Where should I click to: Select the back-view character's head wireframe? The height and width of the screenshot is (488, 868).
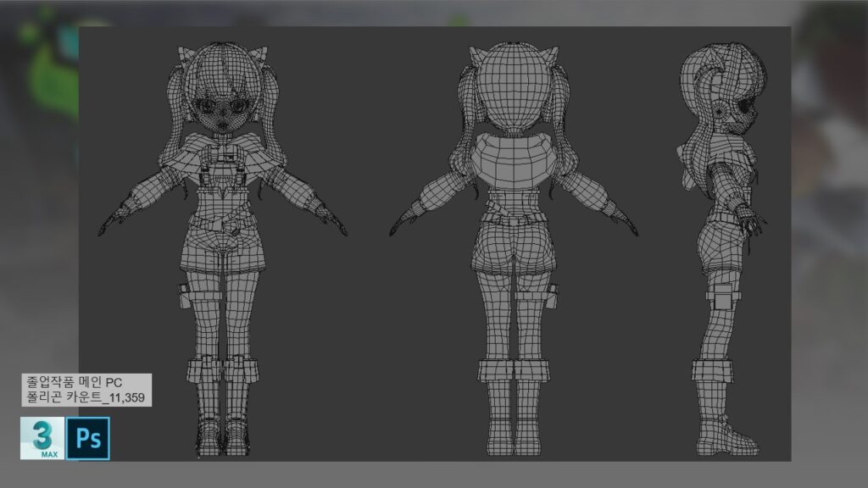pyautogui.click(x=512, y=85)
